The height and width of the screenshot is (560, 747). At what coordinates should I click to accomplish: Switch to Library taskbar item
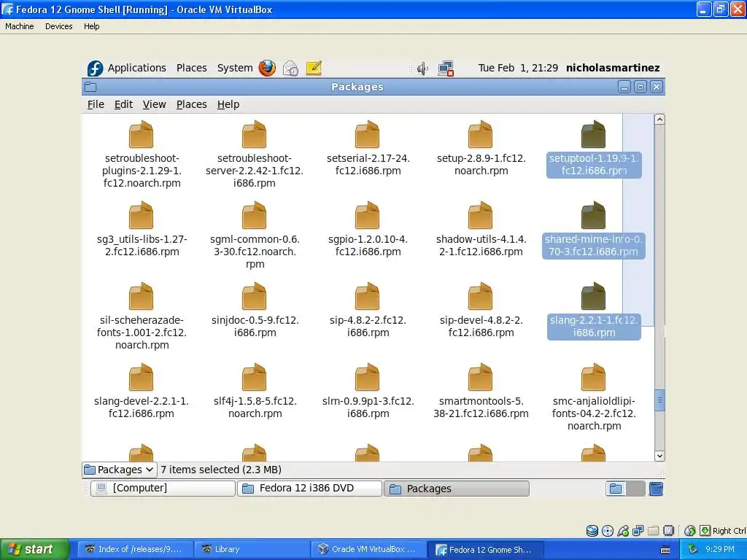tap(252, 550)
